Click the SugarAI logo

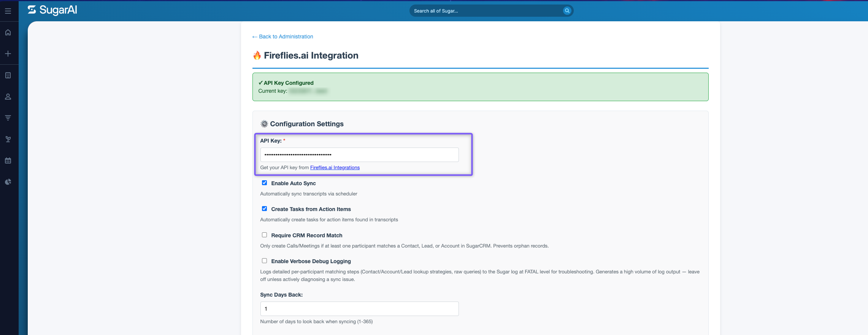click(52, 10)
